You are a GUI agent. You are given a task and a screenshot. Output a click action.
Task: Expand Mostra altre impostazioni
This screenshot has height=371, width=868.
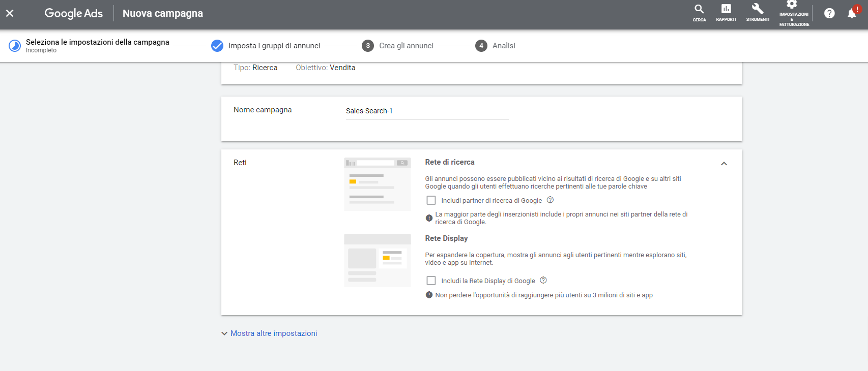(269, 333)
